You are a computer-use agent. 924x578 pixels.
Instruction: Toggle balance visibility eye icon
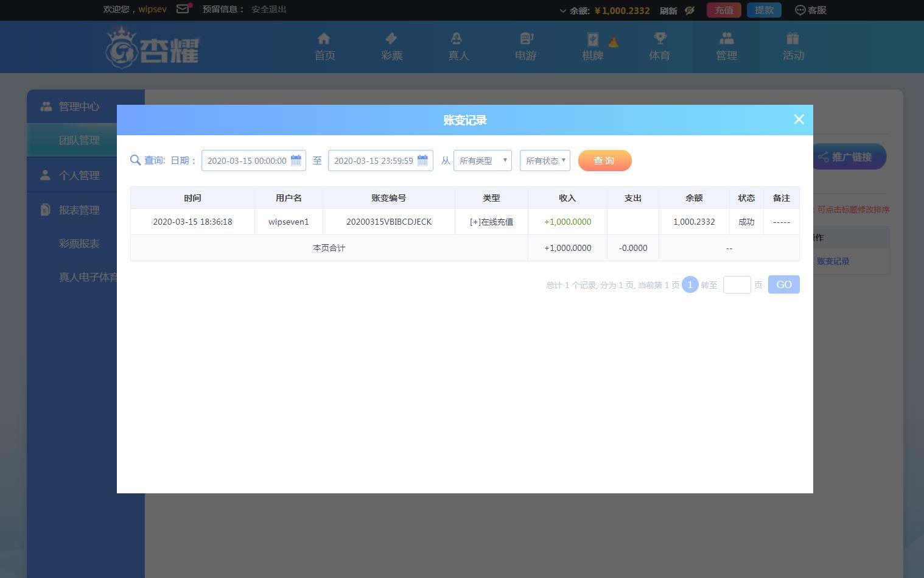690,10
